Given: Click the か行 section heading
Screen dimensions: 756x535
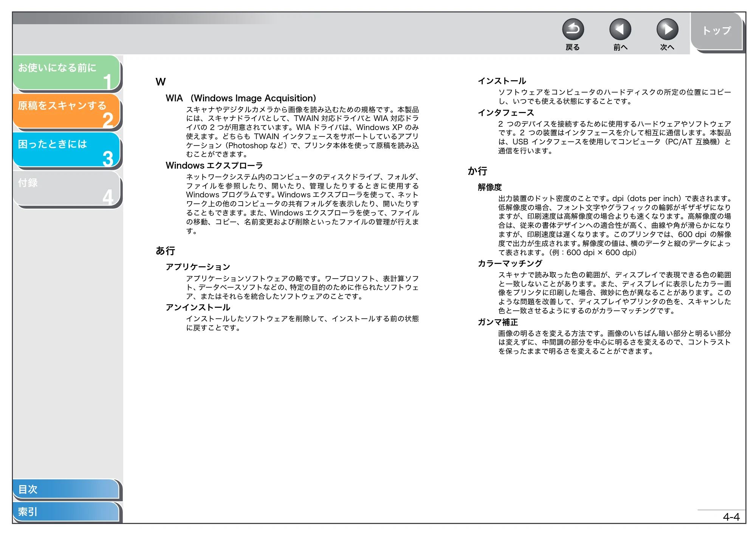Looking at the screenshot, I should point(477,171).
